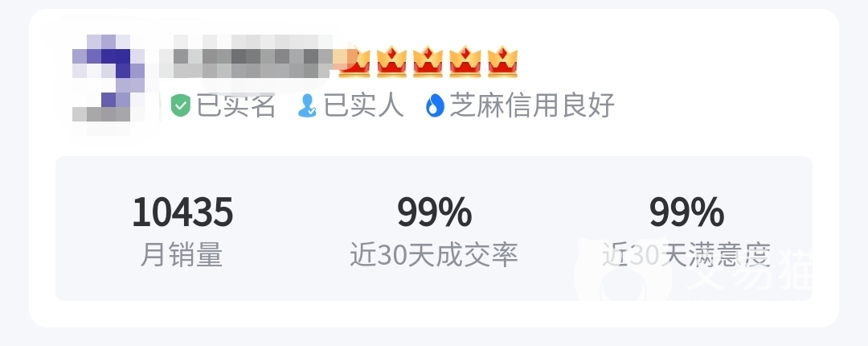Click the second crown rating icon
Image resolution: width=868 pixels, height=346 pixels.
pos(392,61)
